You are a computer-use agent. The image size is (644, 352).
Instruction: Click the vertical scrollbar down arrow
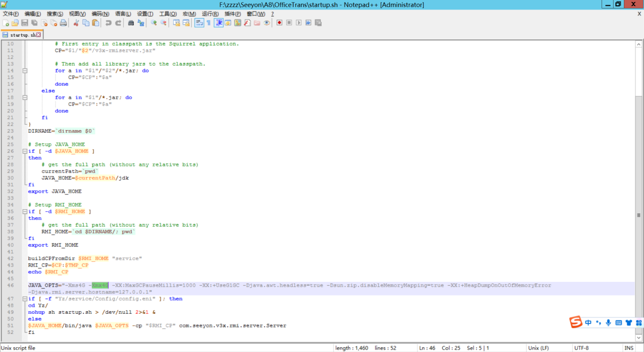[639, 337]
